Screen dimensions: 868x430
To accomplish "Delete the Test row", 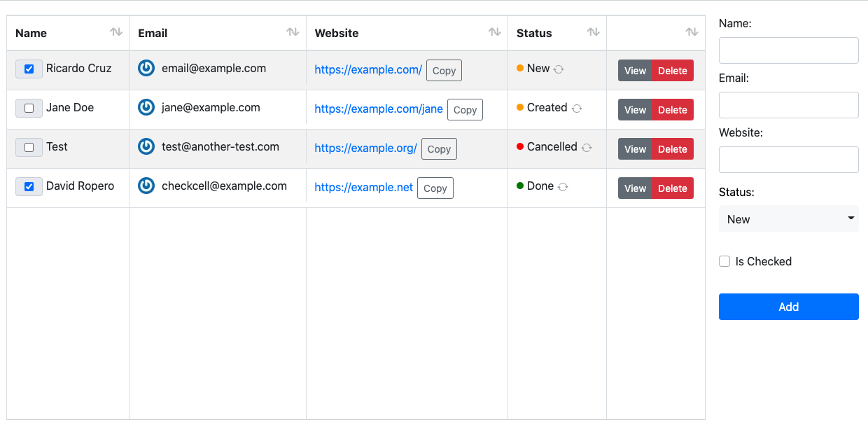I will point(672,149).
